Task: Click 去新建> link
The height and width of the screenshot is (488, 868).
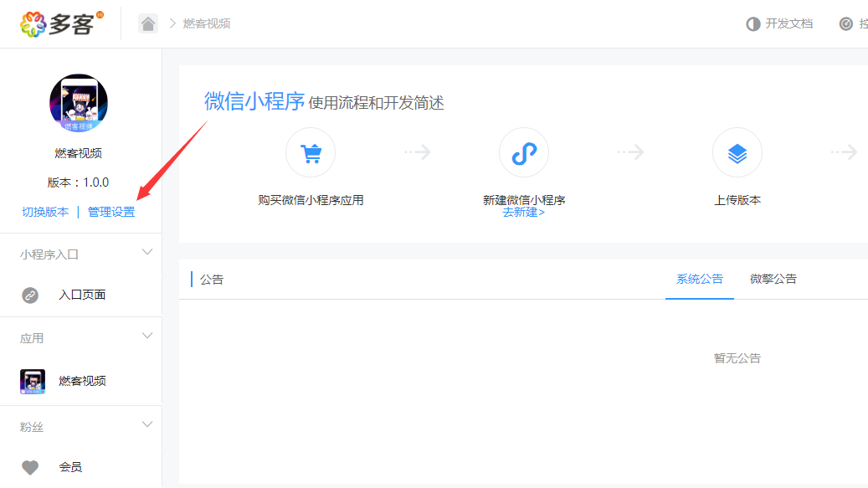Action: (x=524, y=213)
